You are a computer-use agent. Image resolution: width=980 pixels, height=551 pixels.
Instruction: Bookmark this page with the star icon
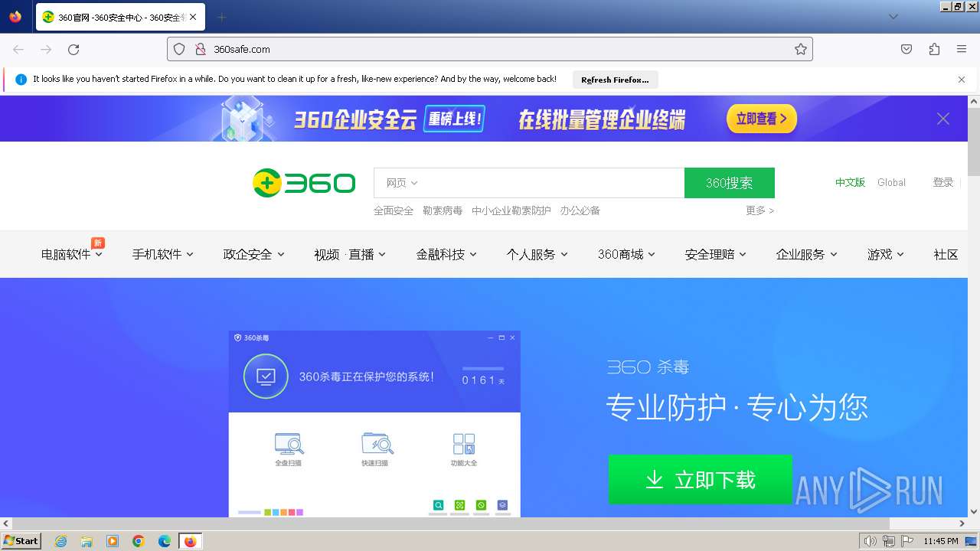[801, 49]
